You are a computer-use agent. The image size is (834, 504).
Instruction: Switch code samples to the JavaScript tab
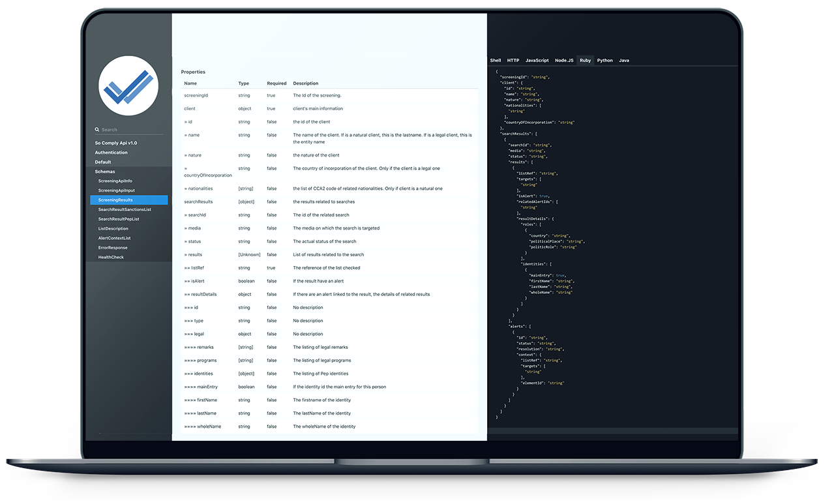pyautogui.click(x=537, y=60)
